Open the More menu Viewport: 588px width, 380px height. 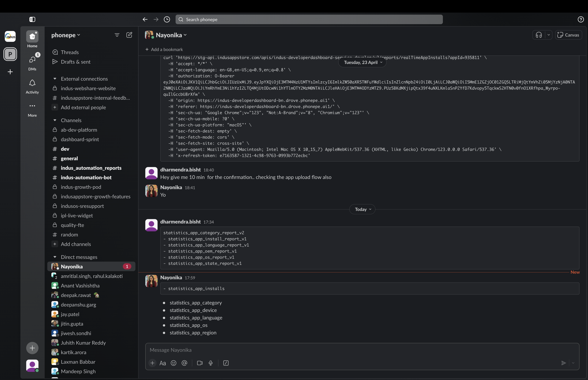click(32, 110)
